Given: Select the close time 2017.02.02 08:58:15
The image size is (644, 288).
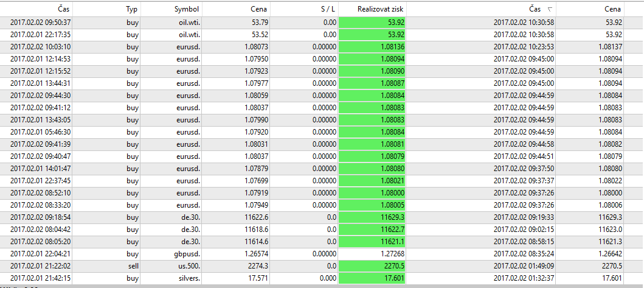Looking at the screenshot, I should [x=524, y=242].
